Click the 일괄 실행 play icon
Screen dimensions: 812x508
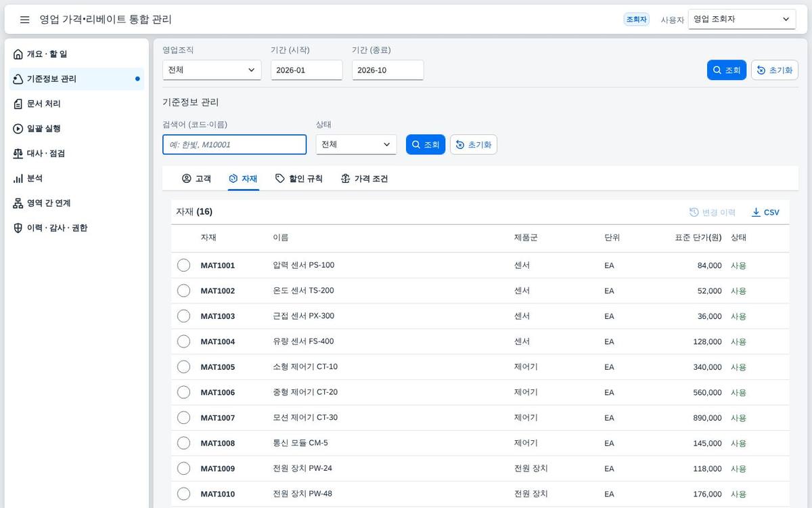click(x=18, y=129)
